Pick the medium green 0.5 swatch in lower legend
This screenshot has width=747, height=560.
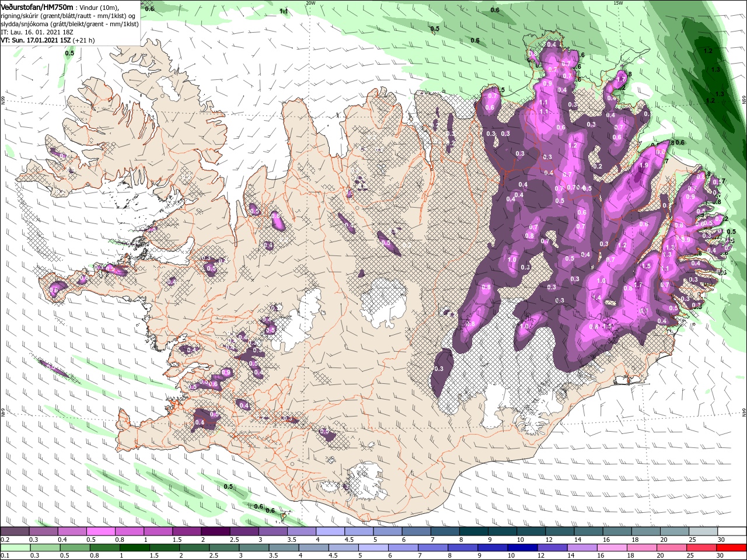(75, 548)
